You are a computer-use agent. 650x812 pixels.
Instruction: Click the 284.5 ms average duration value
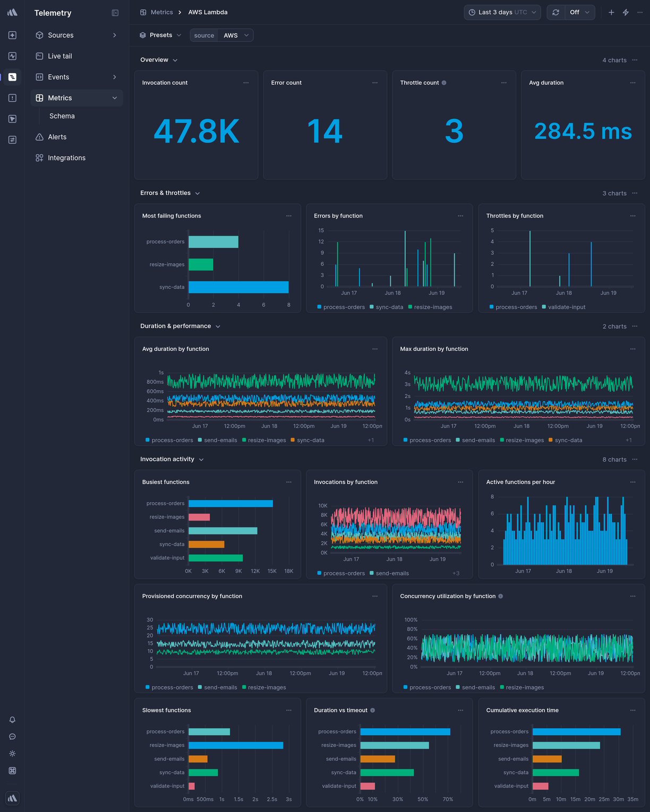pos(583,131)
